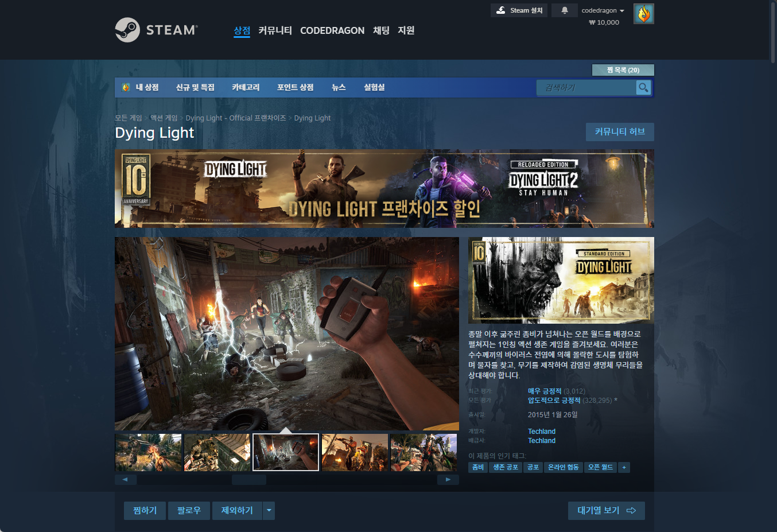Open the CODEDRAGON profile menu
The width and height of the screenshot is (777, 532).
[332, 30]
